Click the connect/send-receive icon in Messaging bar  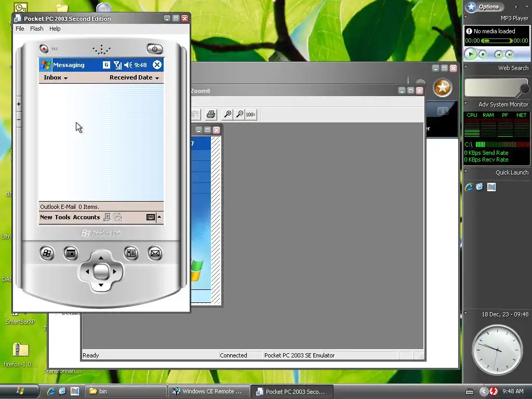coord(107,217)
